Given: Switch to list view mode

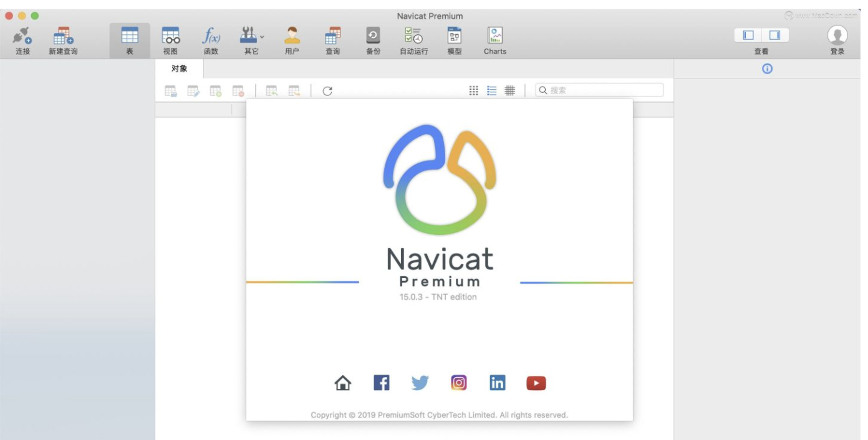Looking at the screenshot, I should 492,91.
